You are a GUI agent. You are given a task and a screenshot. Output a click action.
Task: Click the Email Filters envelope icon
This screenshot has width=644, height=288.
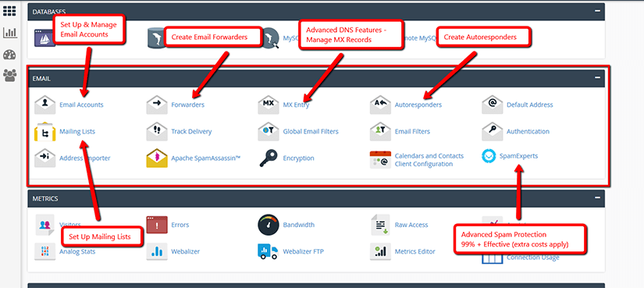point(380,131)
